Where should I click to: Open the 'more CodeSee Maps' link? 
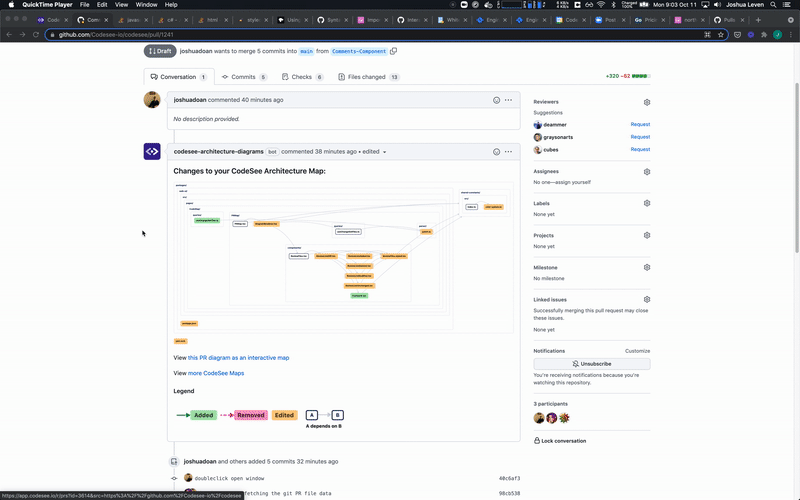click(216, 373)
